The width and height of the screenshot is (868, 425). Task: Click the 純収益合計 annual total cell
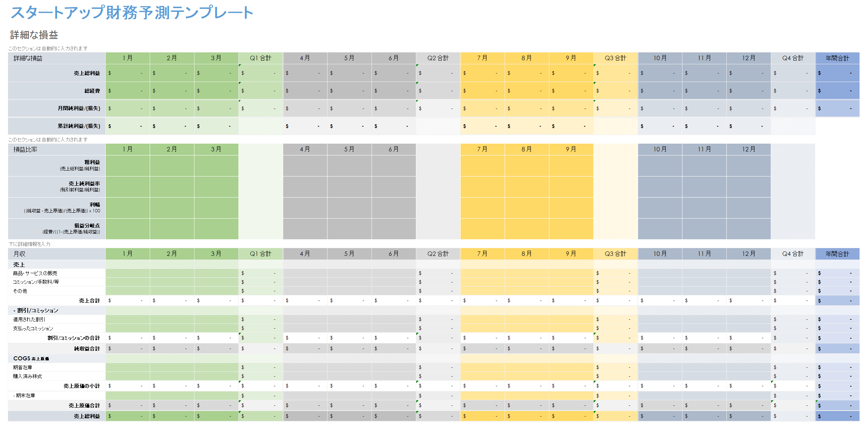(x=837, y=349)
